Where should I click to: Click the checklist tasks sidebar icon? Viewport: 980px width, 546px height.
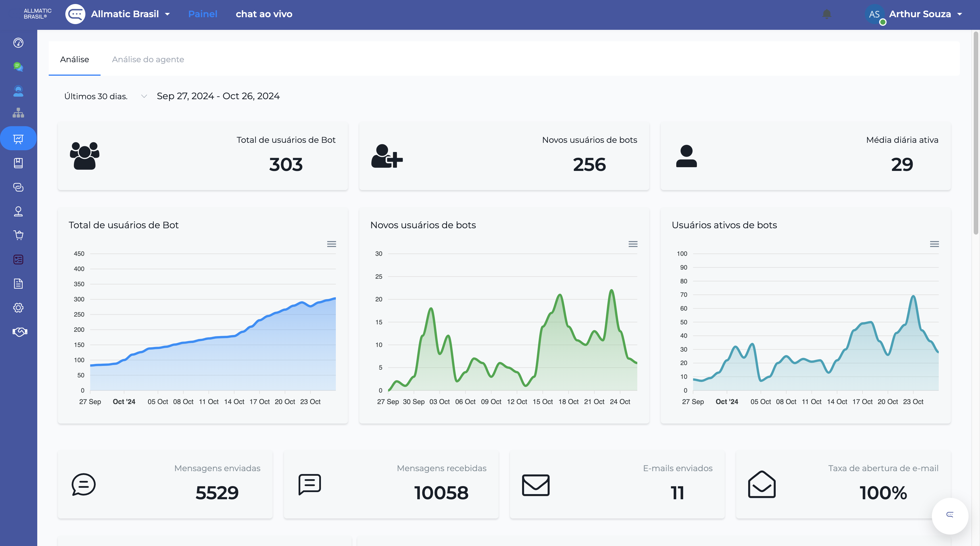18,260
